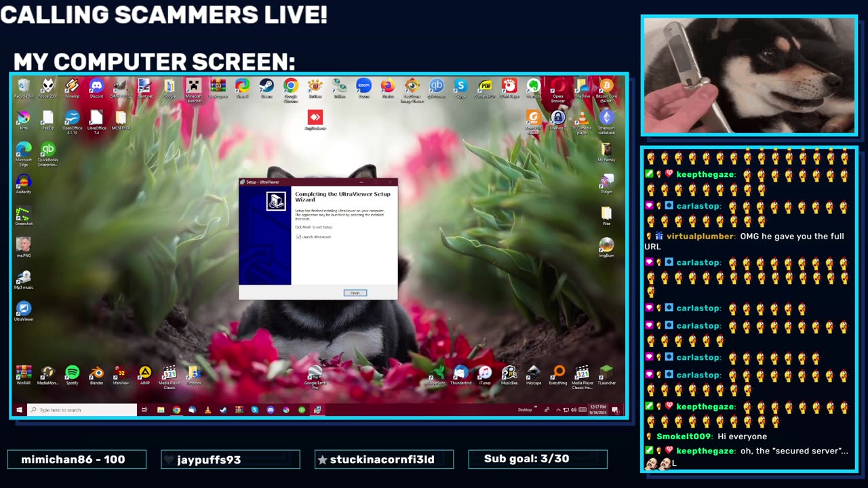Select the Discord desktop shortcut
The height and width of the screenshot is (488, 868).
click(96, 89)
